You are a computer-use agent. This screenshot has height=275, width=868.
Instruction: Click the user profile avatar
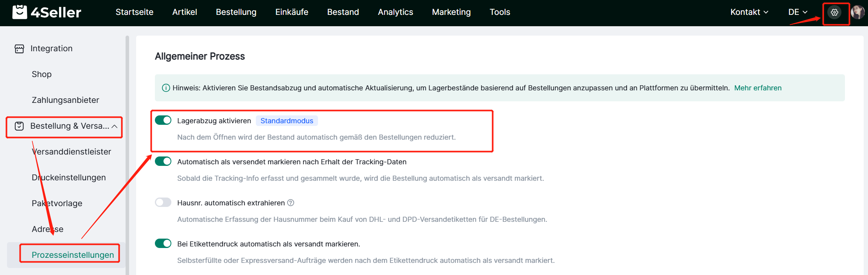tap(857, 13)
